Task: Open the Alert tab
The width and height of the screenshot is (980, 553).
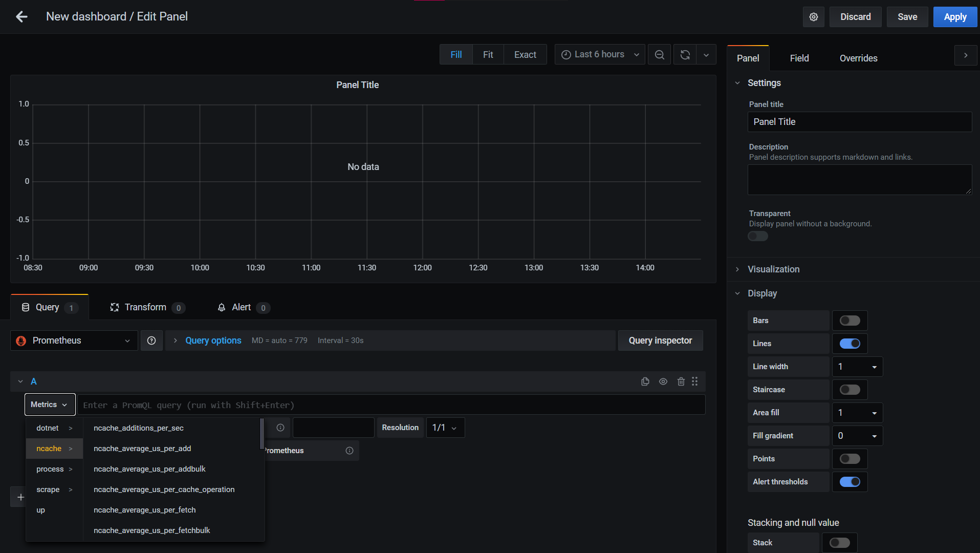Action: point(244,307)
